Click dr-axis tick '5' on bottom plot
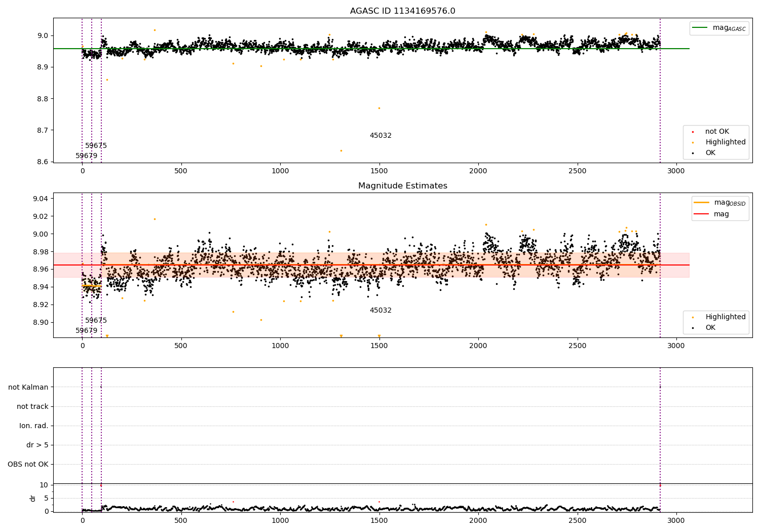This screenshot has width=760, height=532. pyautogui.click(x=47, y=498)
